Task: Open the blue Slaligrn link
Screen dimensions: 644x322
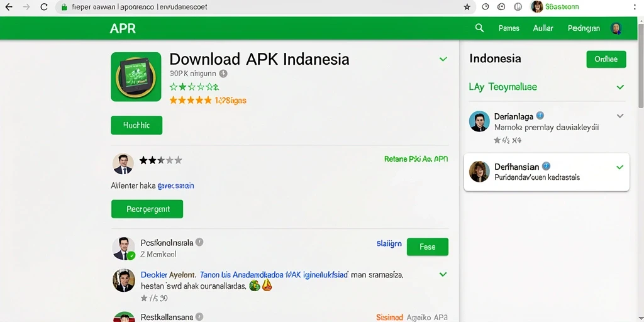Action: (x=389, y=243)
